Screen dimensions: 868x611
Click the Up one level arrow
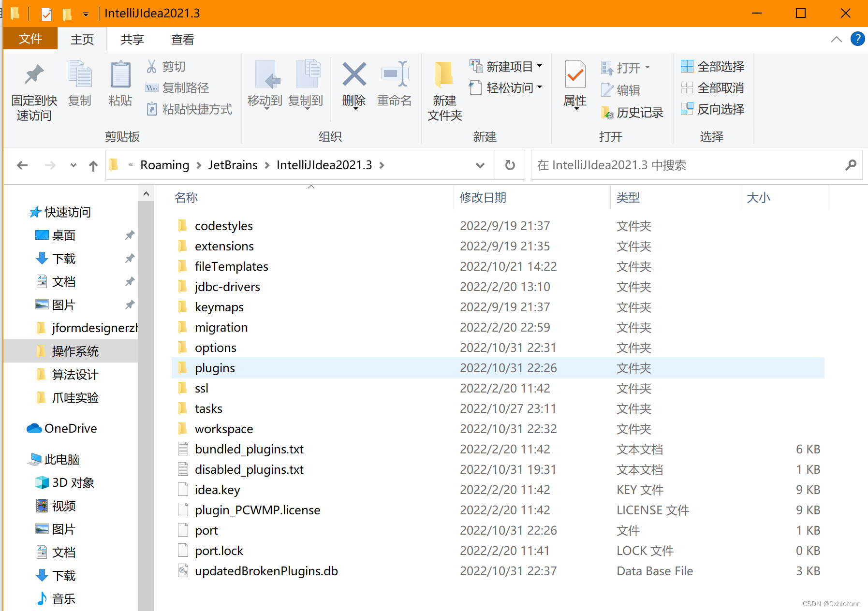93,165
